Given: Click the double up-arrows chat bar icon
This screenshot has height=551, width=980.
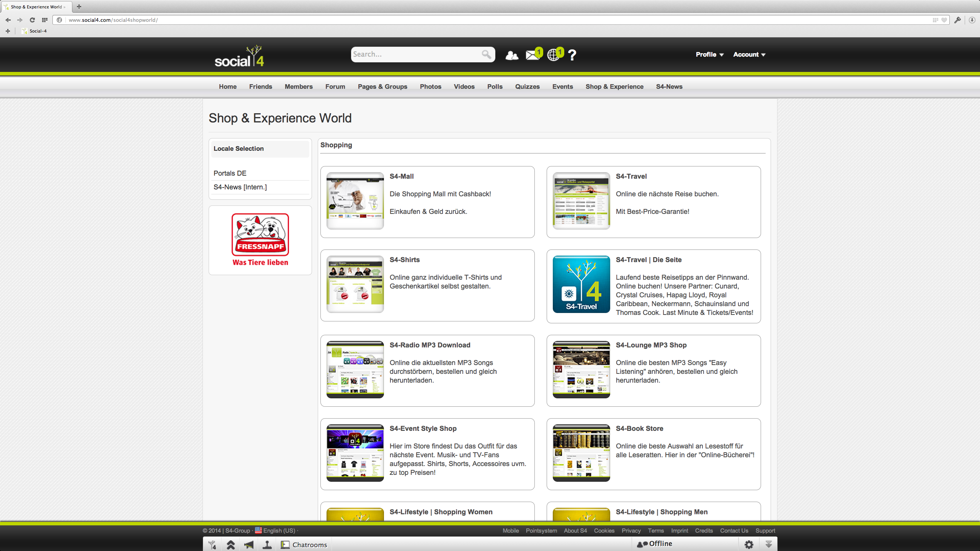Looking at the screenshot, I should (230, 544).
